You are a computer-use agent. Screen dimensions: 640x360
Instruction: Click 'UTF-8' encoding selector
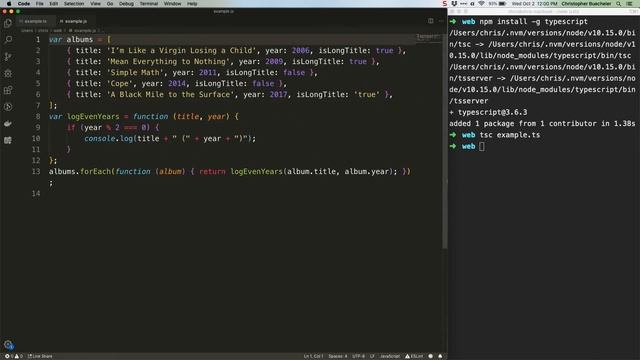[358, 356]
